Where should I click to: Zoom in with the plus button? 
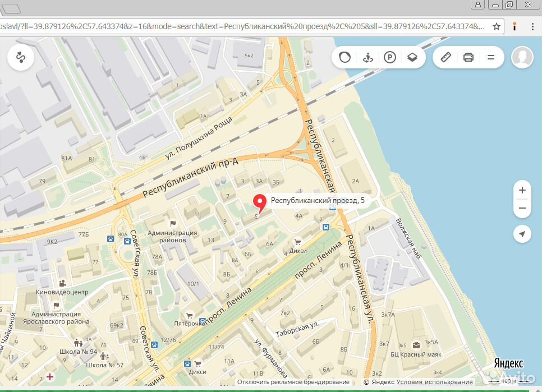point(522,190)
